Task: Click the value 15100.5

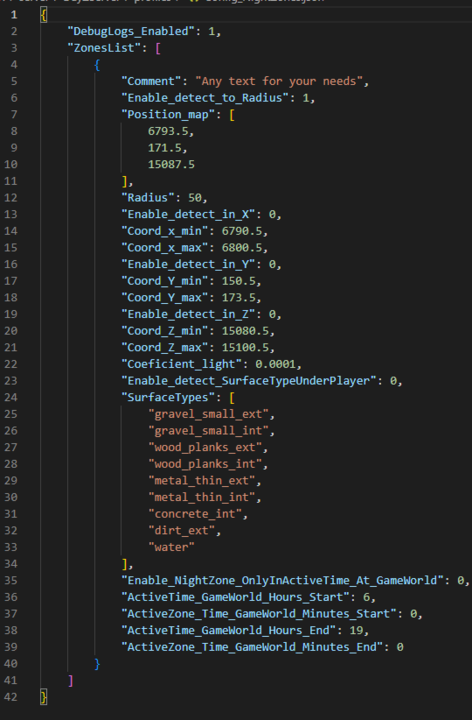Action: [x=245, y=347]
